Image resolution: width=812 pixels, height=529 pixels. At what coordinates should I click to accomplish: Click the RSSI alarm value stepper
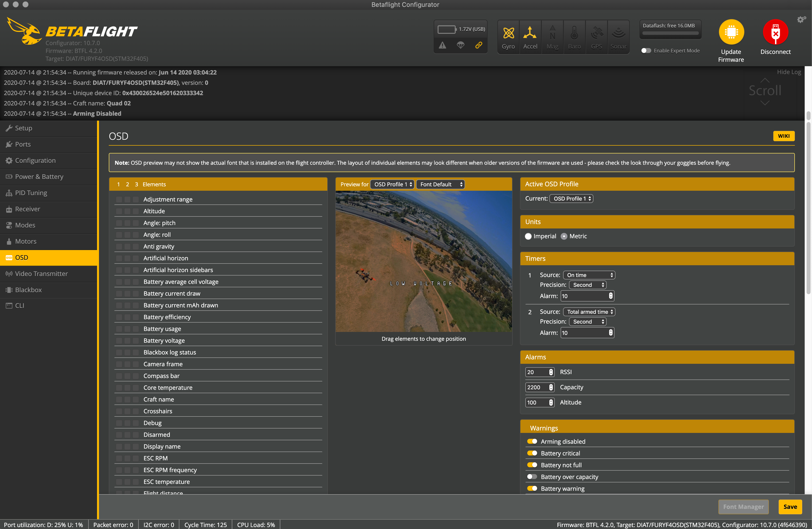[551, 372]
